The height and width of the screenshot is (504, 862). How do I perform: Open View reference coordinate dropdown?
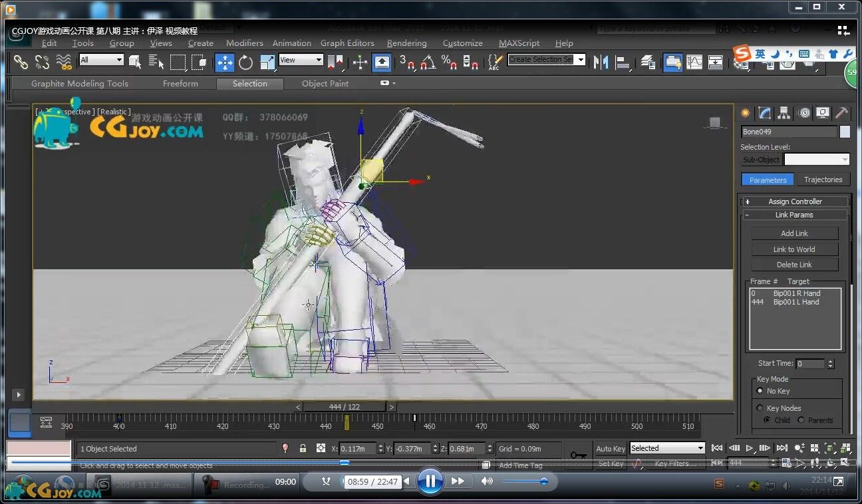tap(301, 60)
